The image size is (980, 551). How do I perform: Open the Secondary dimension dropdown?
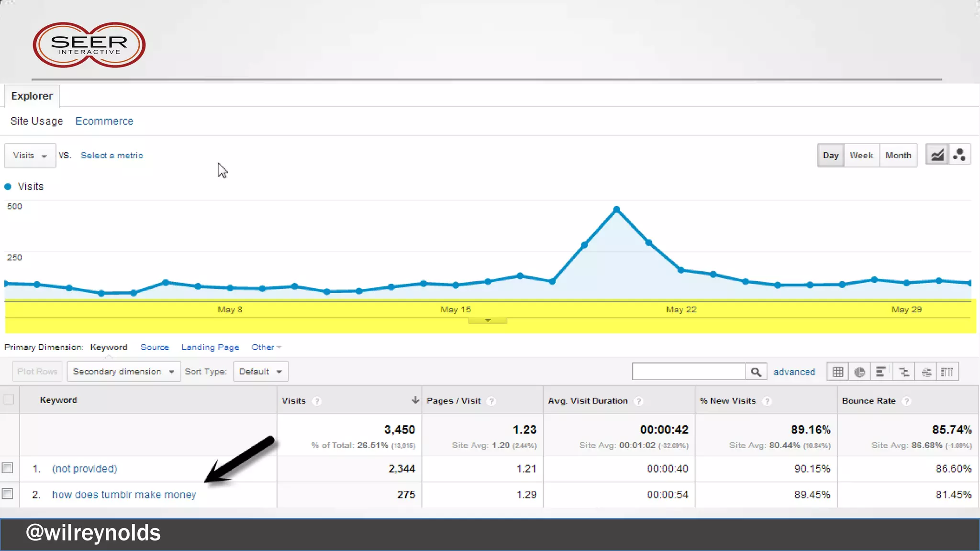tap(123, 372)
